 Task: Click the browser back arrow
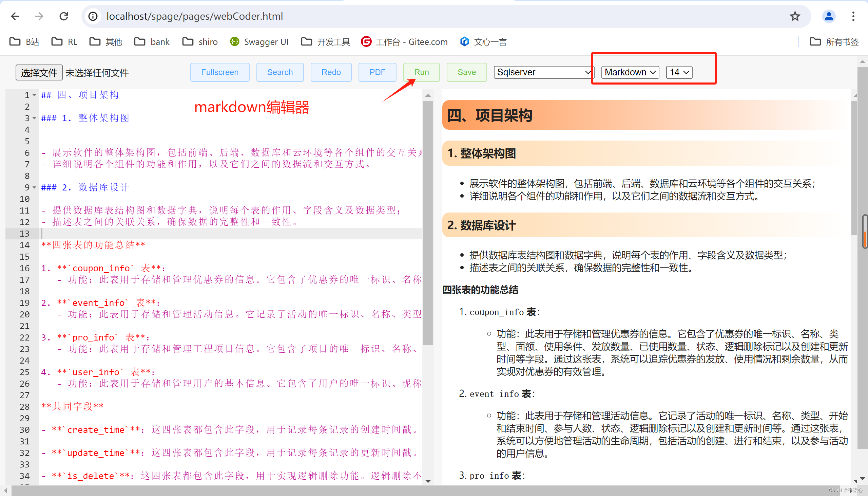tap(15, 16)
